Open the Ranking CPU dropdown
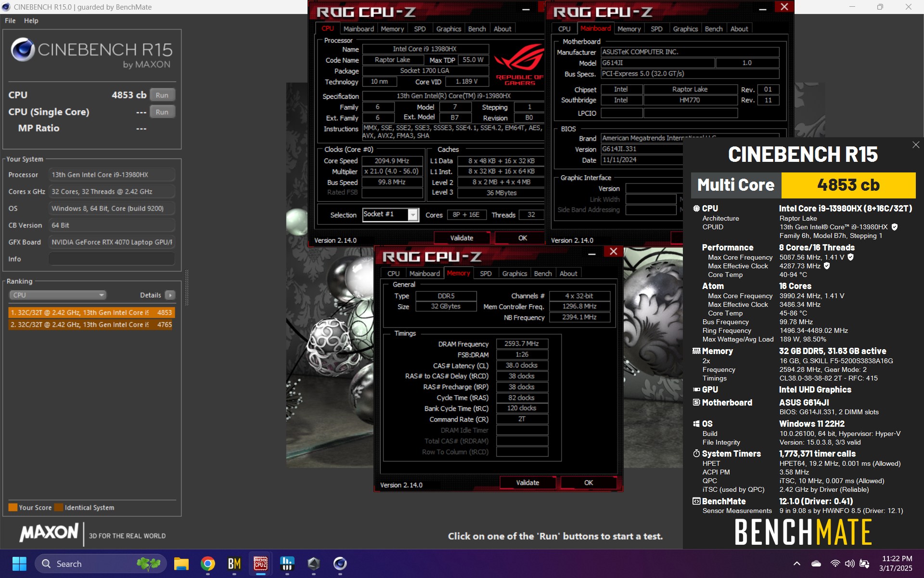 tap(57, 295)
